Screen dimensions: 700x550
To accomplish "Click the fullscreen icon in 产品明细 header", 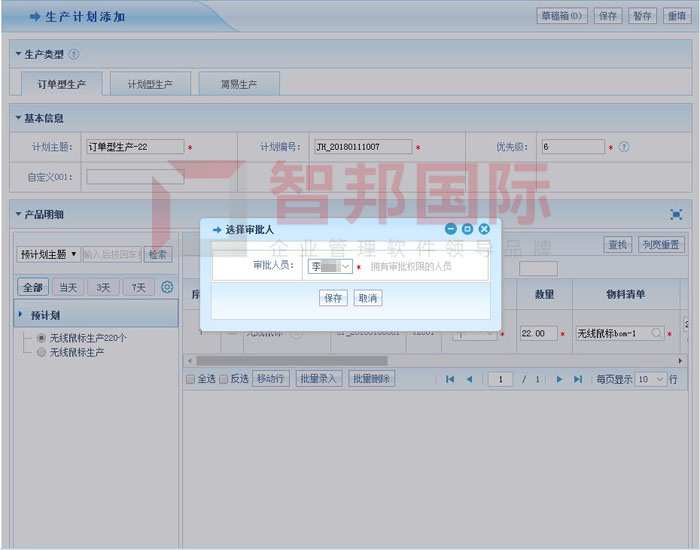I will pyautogui.click(x=677, y=214).
